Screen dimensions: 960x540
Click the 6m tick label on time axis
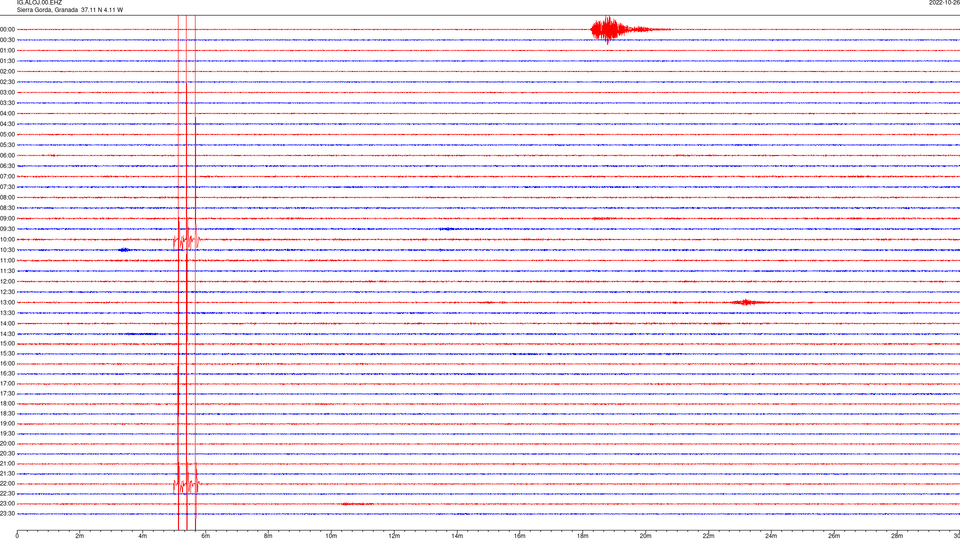coord(206,536)
